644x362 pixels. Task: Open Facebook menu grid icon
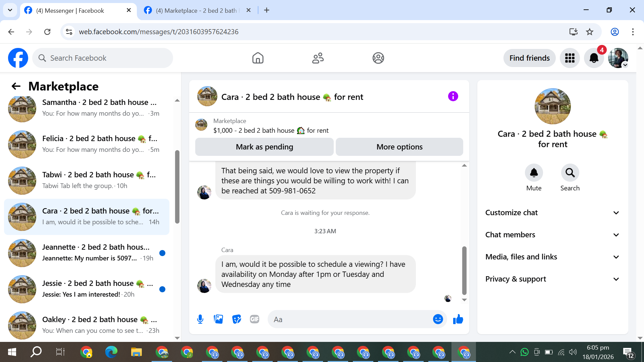570,58
